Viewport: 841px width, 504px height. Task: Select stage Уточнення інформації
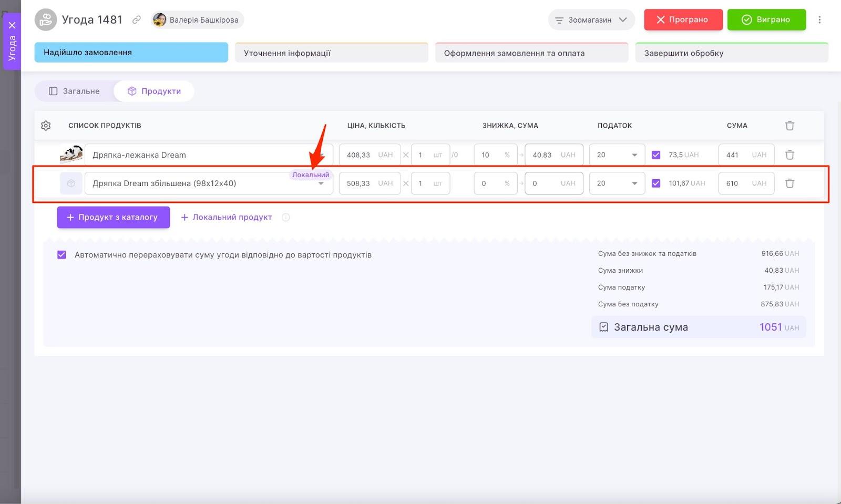click(332, 53)
